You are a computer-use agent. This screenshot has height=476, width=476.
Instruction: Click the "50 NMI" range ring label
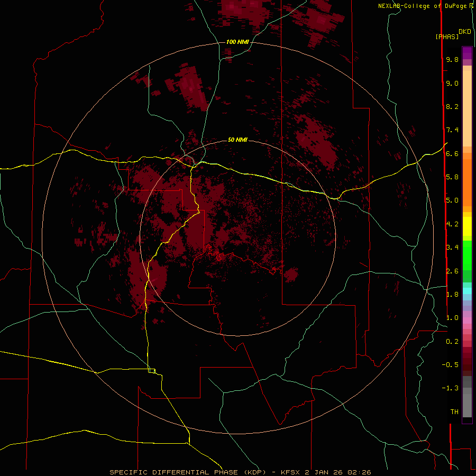[237, 140]
